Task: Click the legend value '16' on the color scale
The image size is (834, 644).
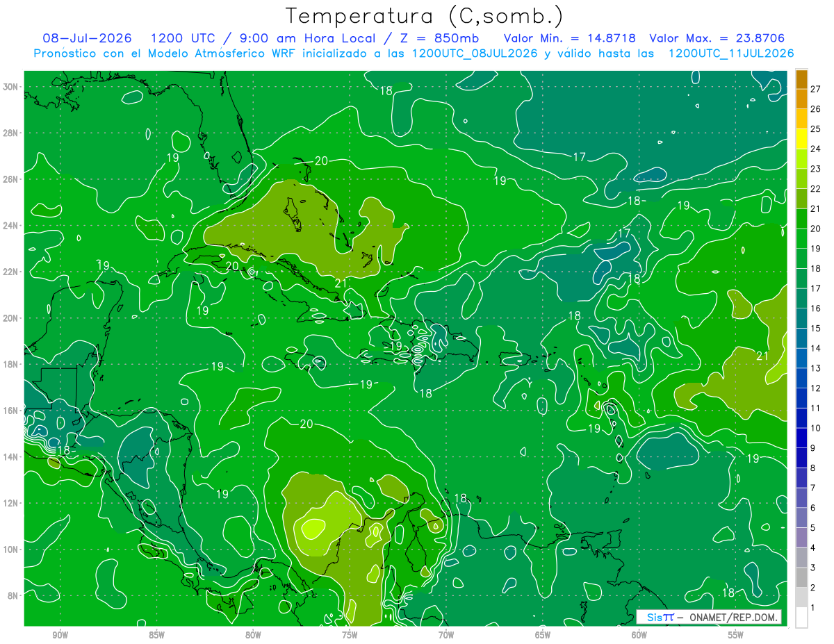Action: click(x=815, y=308)
